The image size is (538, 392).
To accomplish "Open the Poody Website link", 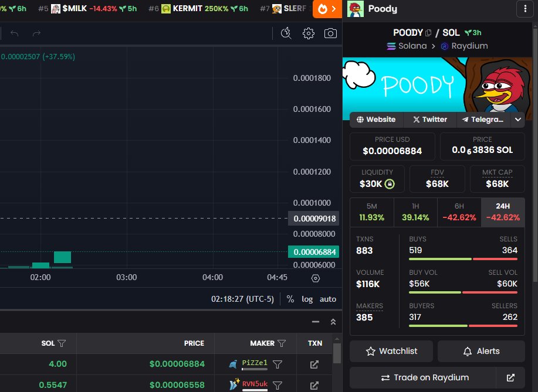I will click(376, 120).
